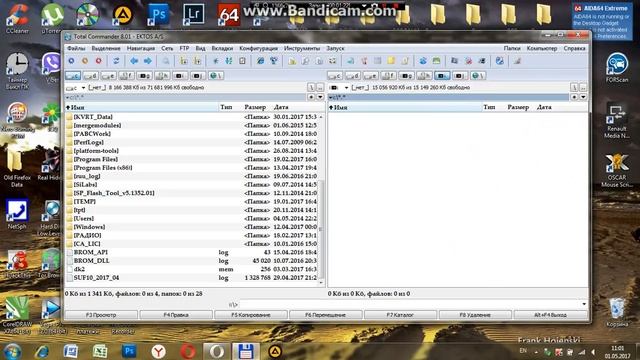Open the Выделение menu
This screenshot has width=640, height=360.
tap(106, 48)
